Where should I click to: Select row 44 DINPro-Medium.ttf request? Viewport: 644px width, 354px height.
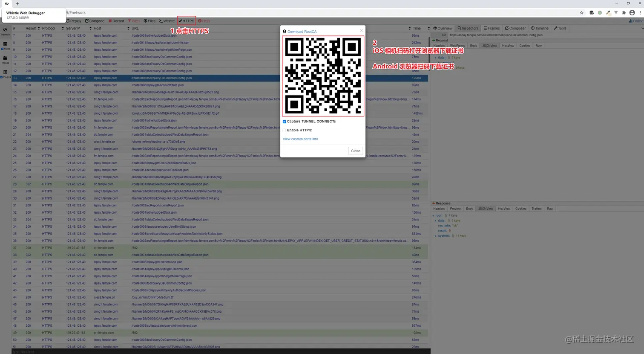pyautogui.click(x=220, y=297)
